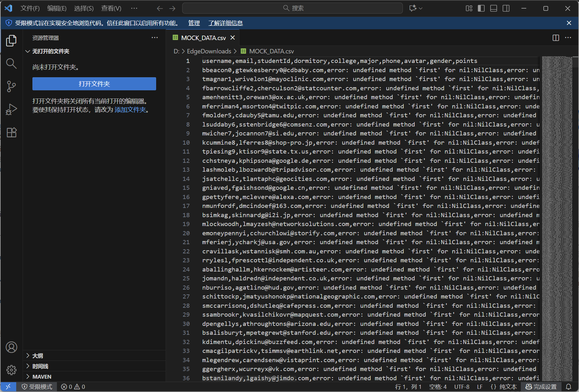579x392 pixels.
Task: Open the Source Control view
Action: [11, 86]
